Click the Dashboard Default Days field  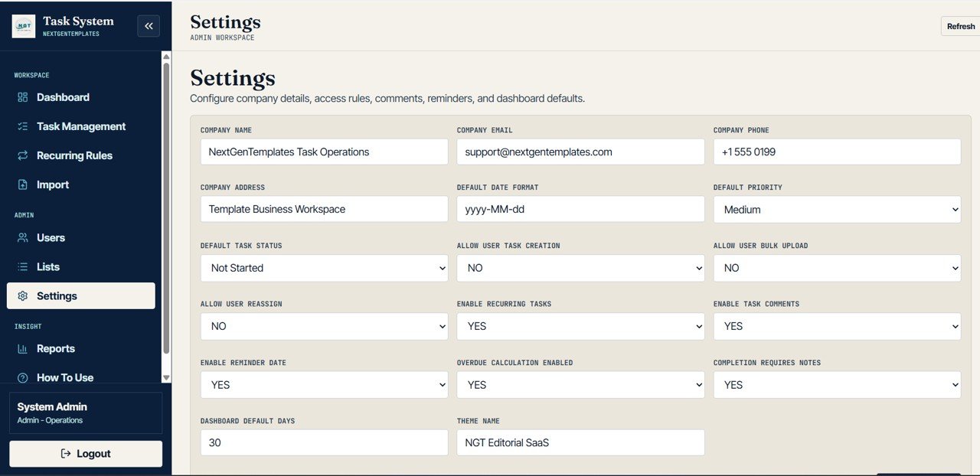pyautogui.click(x=324, y=442)
